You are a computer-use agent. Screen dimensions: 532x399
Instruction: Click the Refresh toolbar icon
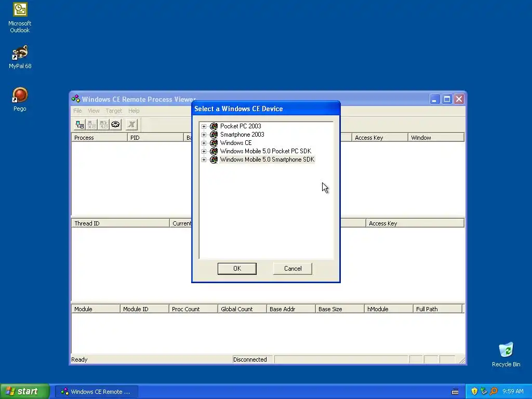115,125
